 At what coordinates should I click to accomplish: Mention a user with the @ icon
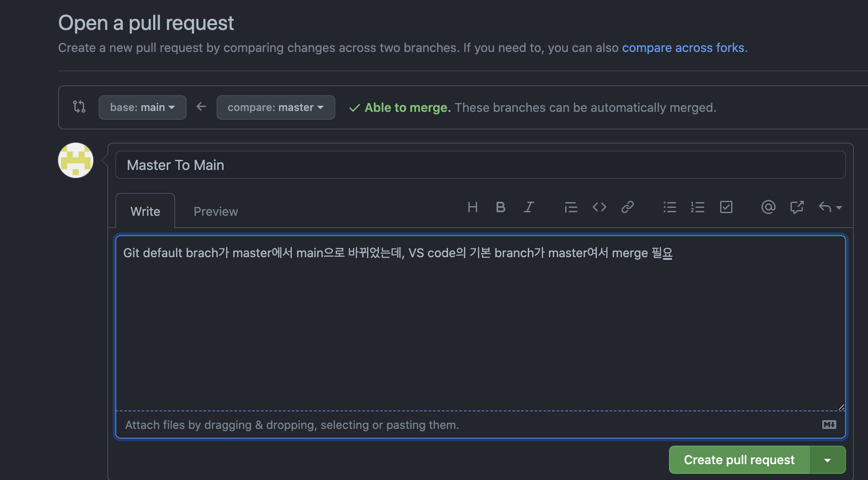(768, 207)
